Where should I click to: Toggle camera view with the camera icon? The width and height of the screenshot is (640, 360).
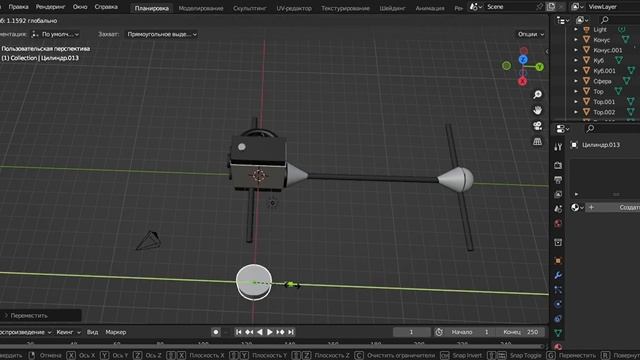[x=538, y=126]
